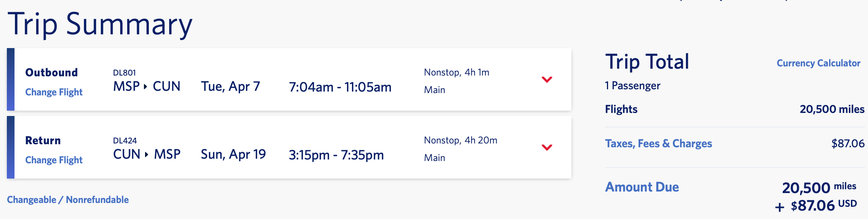This screenshot has width=868, height=219.
Task: Click the arrow icon between MSP and CUN
Action: pos(145,87)
